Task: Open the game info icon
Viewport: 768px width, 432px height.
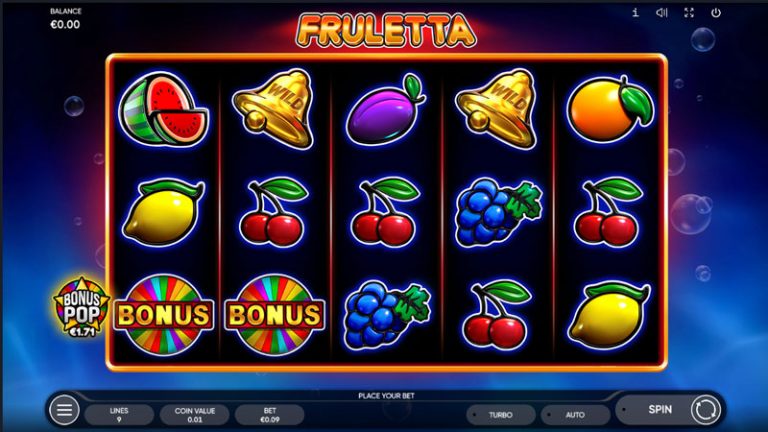Action: 635,13
